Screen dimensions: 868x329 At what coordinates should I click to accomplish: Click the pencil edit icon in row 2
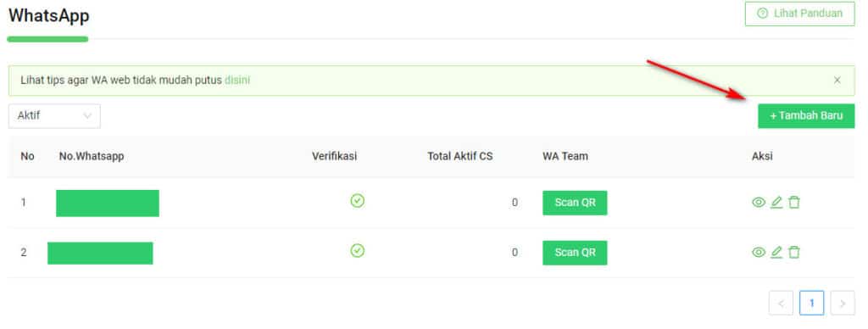tap(776, 253)
